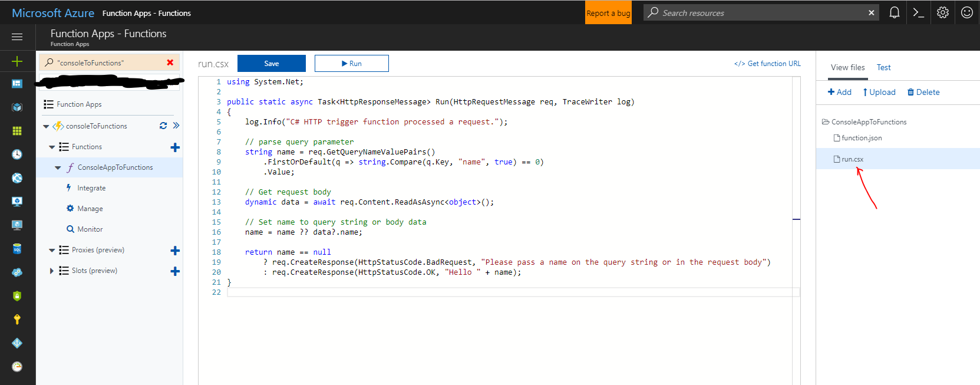Open the Manage item of the function
This screenshot has height=385, width=980.
(x=90, y=209)
